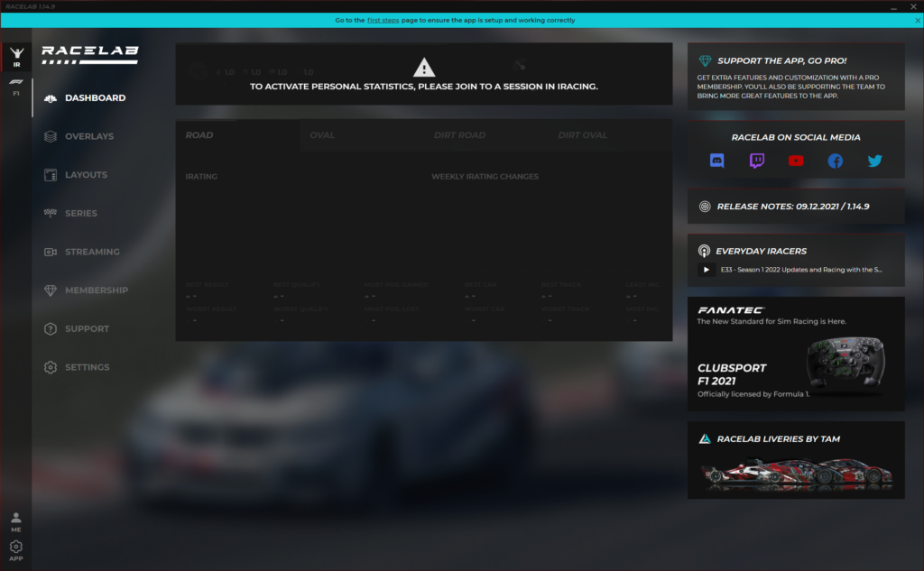
Task: Click the "Worst Qualify" stat label
Action: coord(300,309)
